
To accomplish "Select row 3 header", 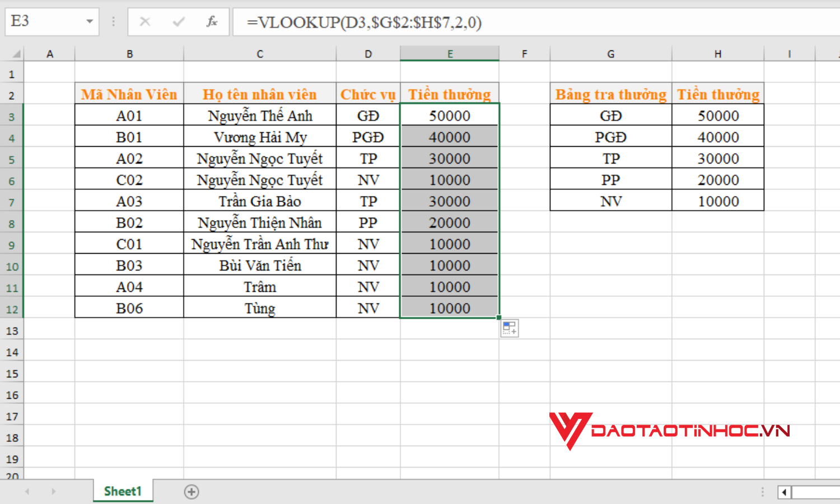I will click(12, 115).
